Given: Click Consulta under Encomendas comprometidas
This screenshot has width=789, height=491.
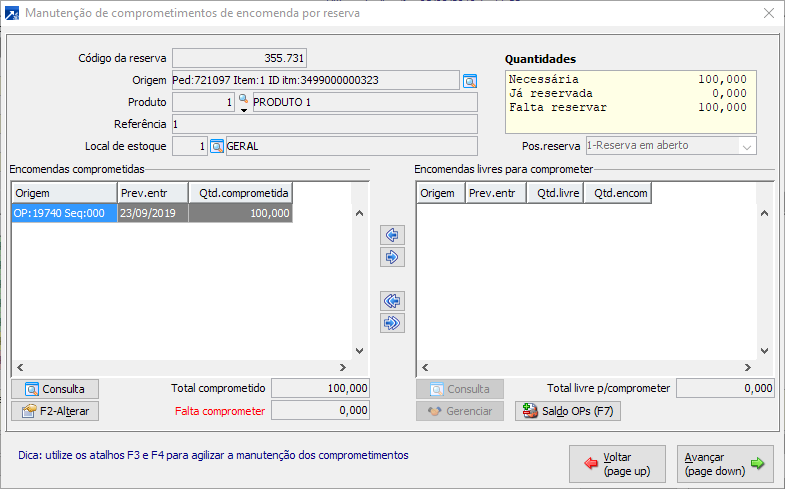Looking at the screenshot, I should click(55, 389).
